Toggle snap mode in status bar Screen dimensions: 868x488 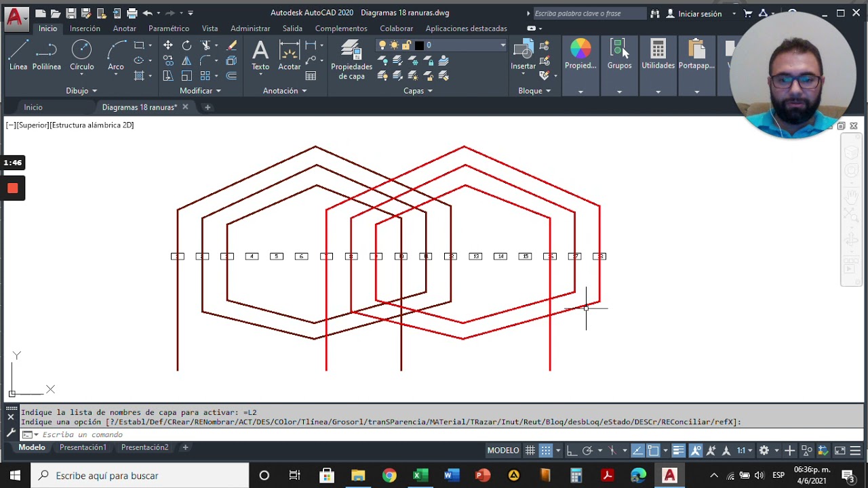[546, 451]
